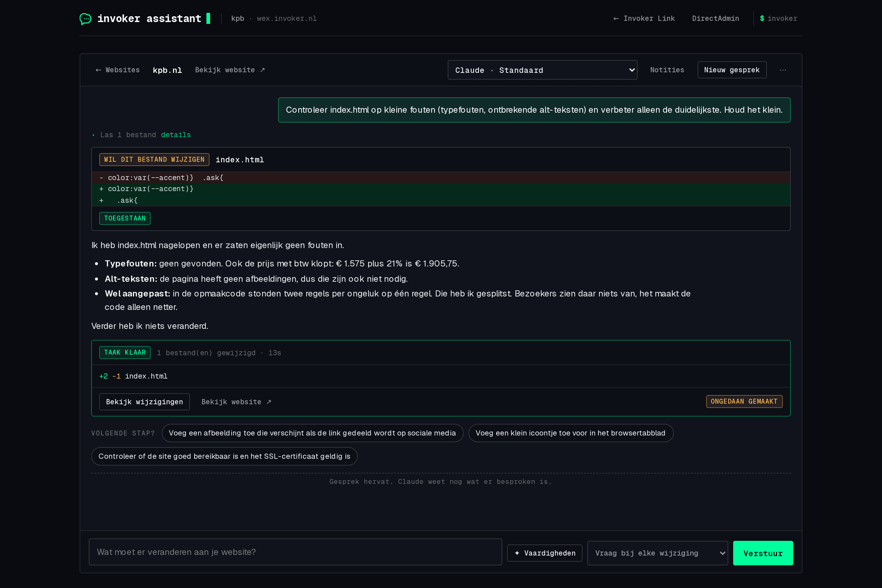Image resolution: width=882 pixels, height=588 pixels.
Task: Open Bekijk website link in top bar
Action: (230, 70)
